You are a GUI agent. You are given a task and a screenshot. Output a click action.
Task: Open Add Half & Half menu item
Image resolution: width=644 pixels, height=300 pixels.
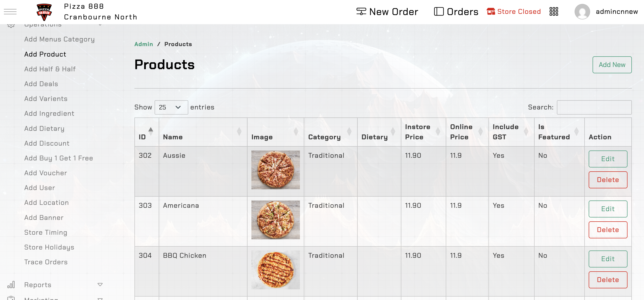50,69
